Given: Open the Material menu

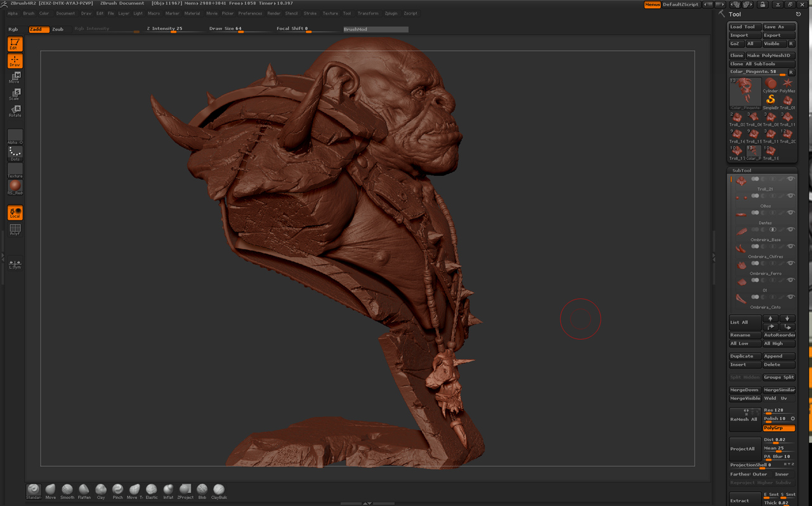Looking at the screenshot, I should tap(192, 13).
